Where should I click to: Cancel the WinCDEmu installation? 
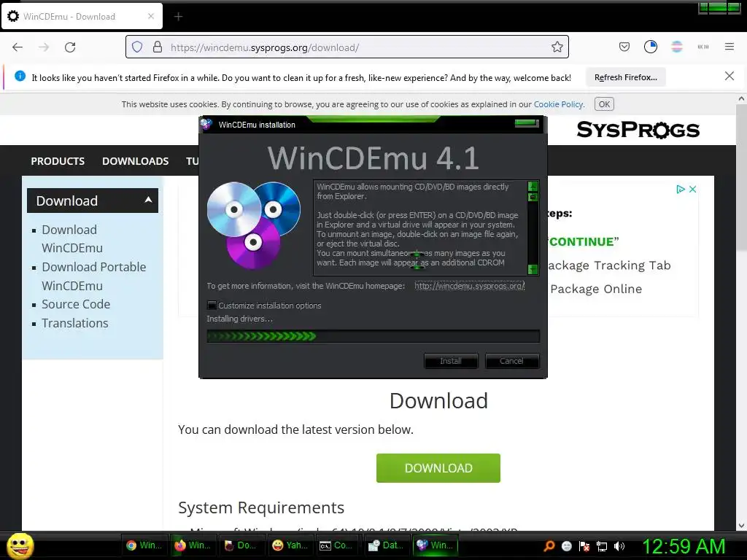(511, 361)
